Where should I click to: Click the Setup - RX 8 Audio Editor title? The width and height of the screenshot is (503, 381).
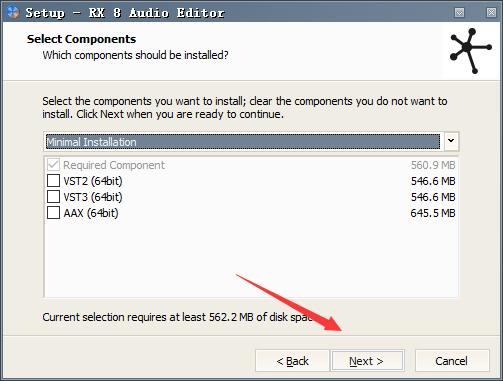125,13
